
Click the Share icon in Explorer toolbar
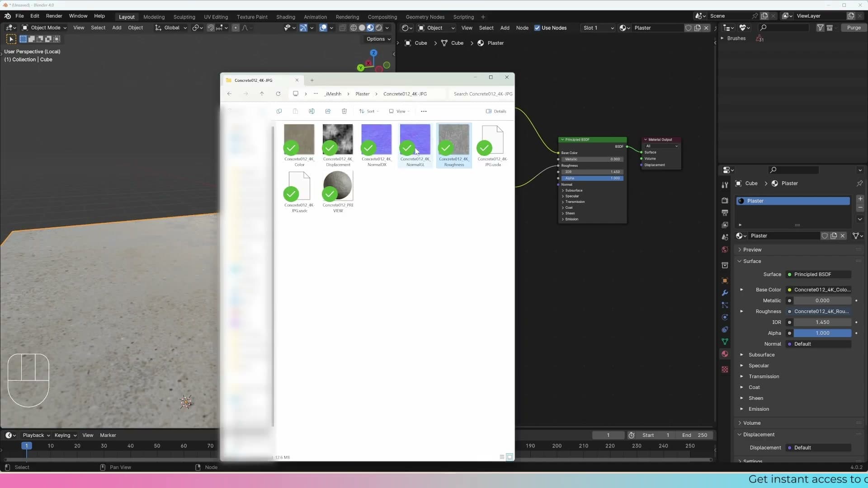click(x=328, y=111)
